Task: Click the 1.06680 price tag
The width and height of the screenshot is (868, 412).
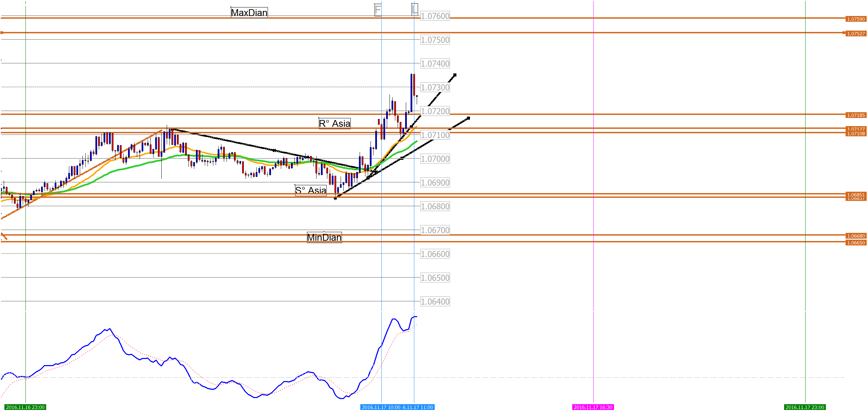Action: pos(856,236)
